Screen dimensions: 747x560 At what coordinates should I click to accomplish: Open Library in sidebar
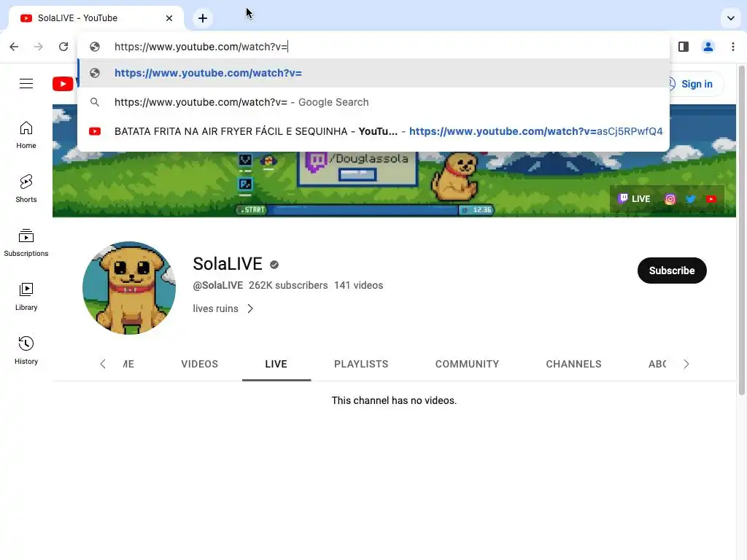click(26, 297)
